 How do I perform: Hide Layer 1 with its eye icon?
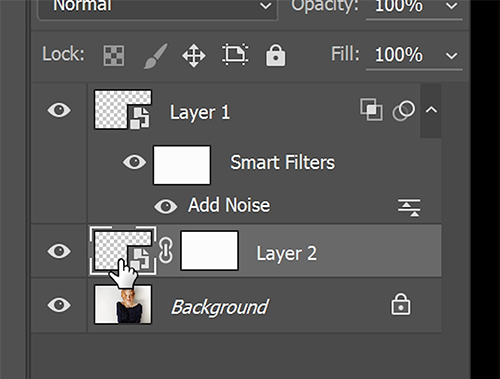59,110
